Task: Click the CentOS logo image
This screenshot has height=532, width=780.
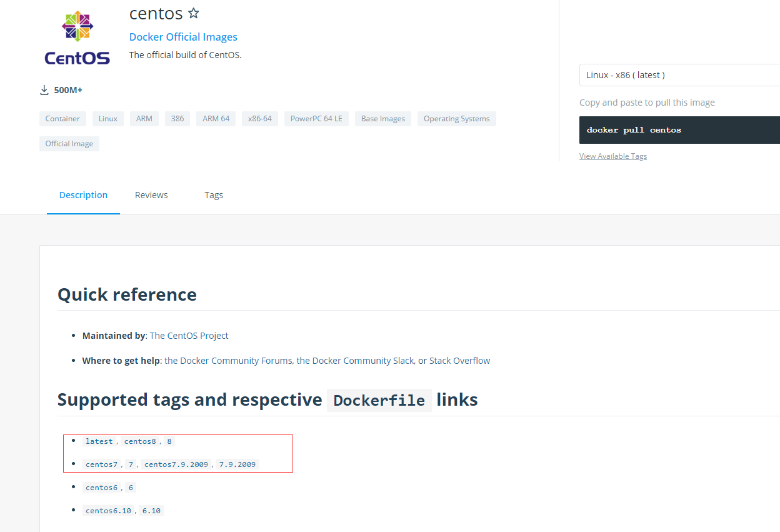Action: click(x=77, y=38)
